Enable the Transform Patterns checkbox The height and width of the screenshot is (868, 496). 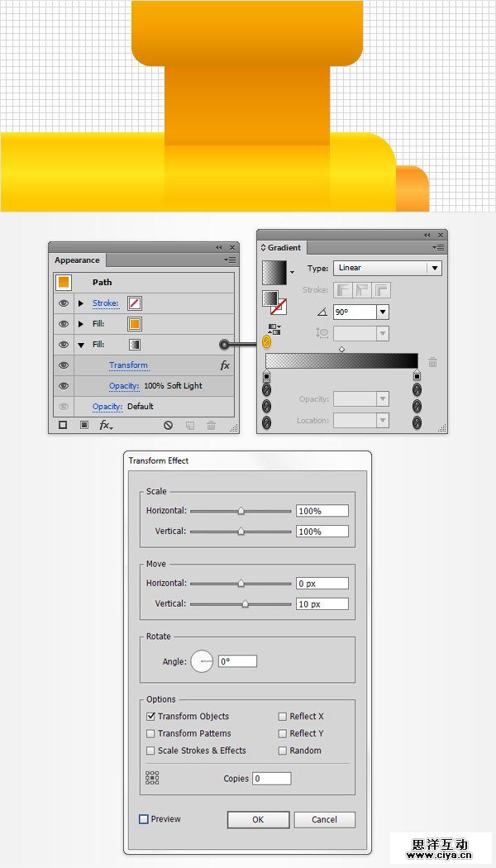[150, 733]
